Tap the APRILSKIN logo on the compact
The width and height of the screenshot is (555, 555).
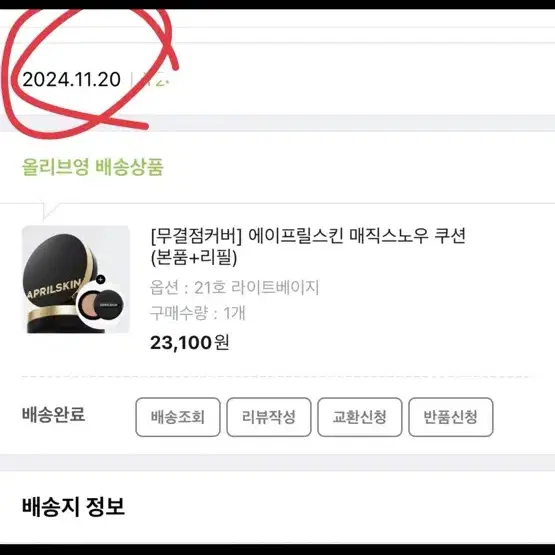[x=54, y=288]
